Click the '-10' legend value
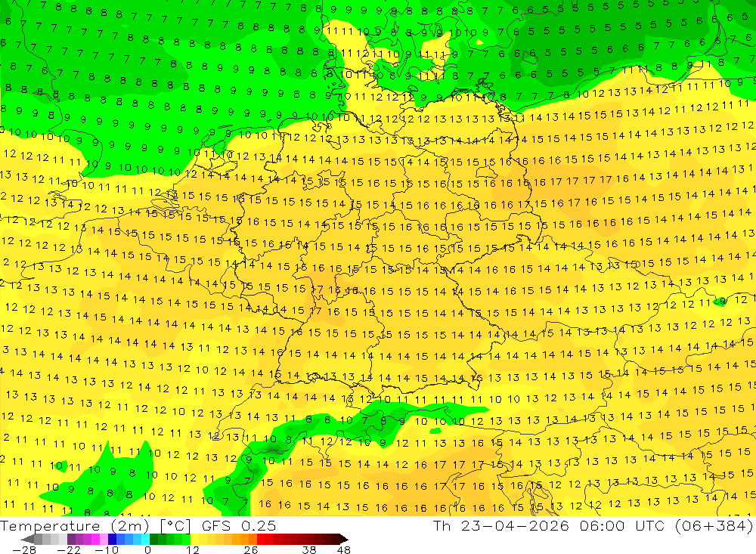Image resolution: width=756 pixels, height=554 pixels. pos(107,549)
